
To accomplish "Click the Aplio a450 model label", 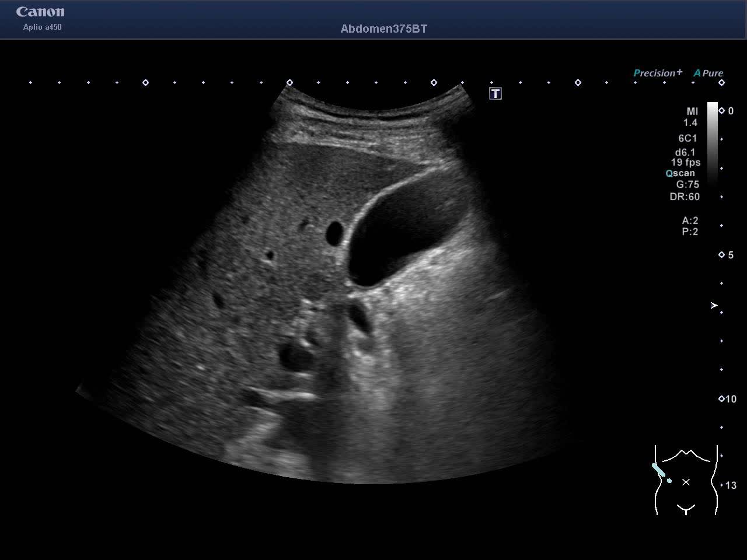I will [x=42, y=27].
